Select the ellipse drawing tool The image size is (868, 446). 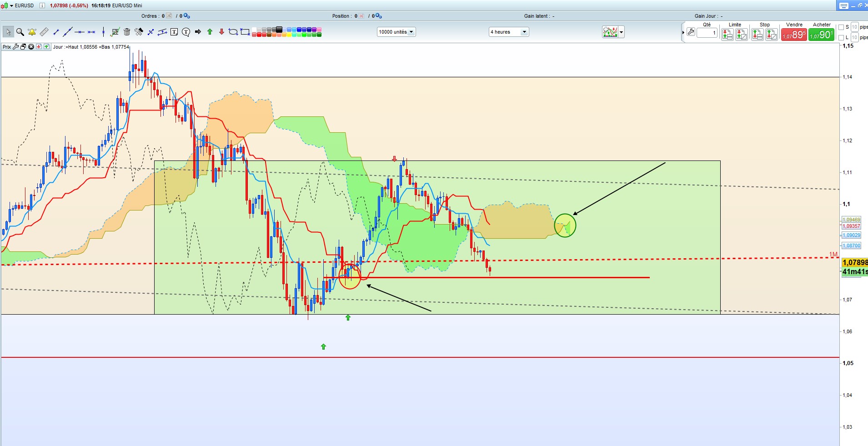[233, 32]
